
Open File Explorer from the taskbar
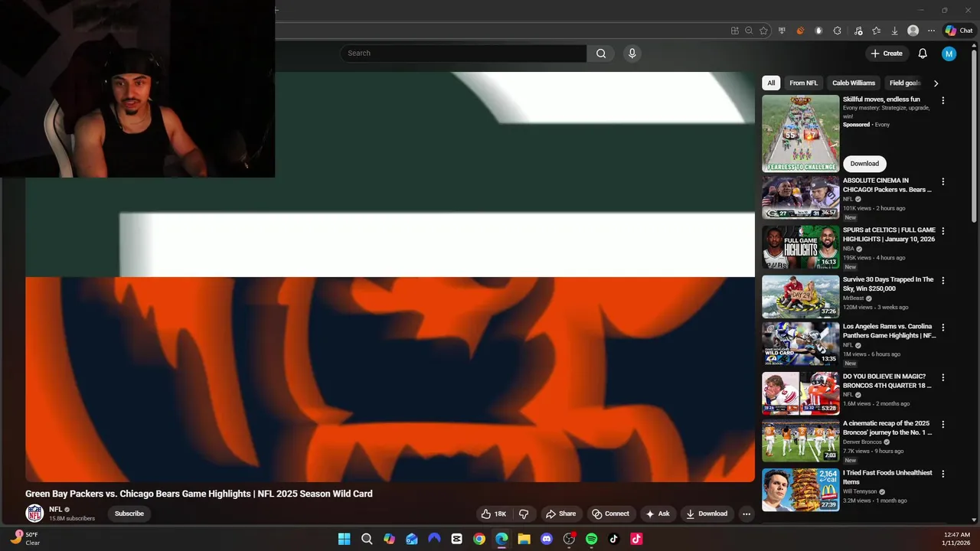pyautogui.click(x=524, y=539)
